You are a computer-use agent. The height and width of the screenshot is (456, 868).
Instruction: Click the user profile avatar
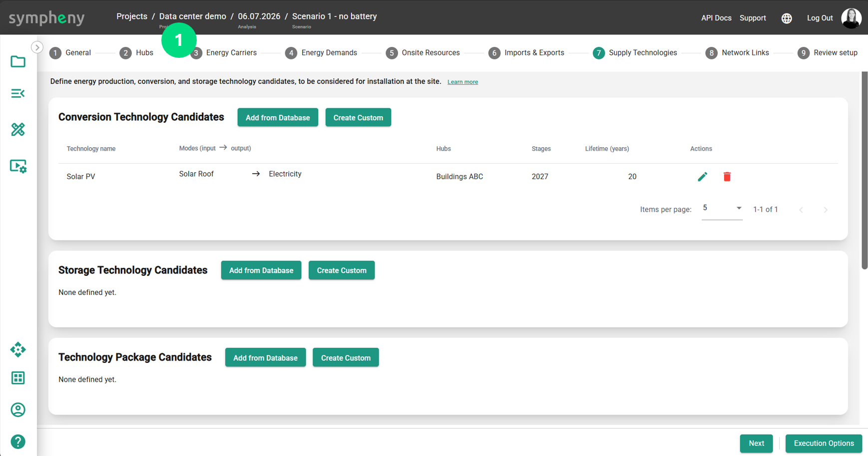click(x=851, y=18)
